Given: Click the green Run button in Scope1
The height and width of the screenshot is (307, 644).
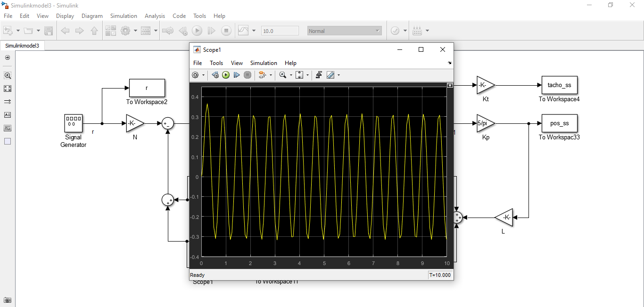Looking at the screenshot, I should tap(226, 75).
